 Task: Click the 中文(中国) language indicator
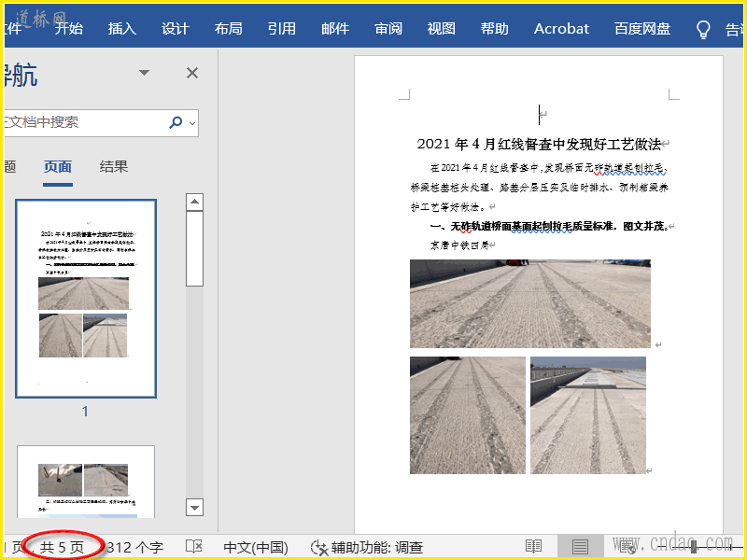(x=256, y=547)
